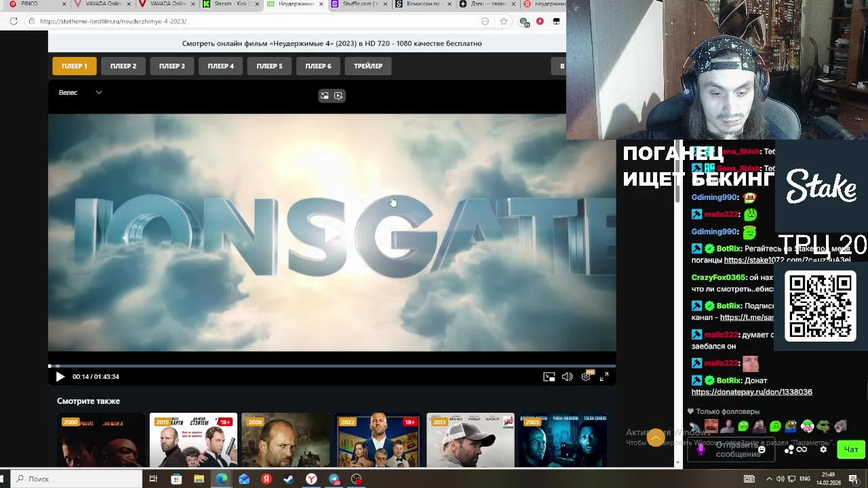Open the 2015 movie thumbnail with 18+ badge

tap(193, 441)
